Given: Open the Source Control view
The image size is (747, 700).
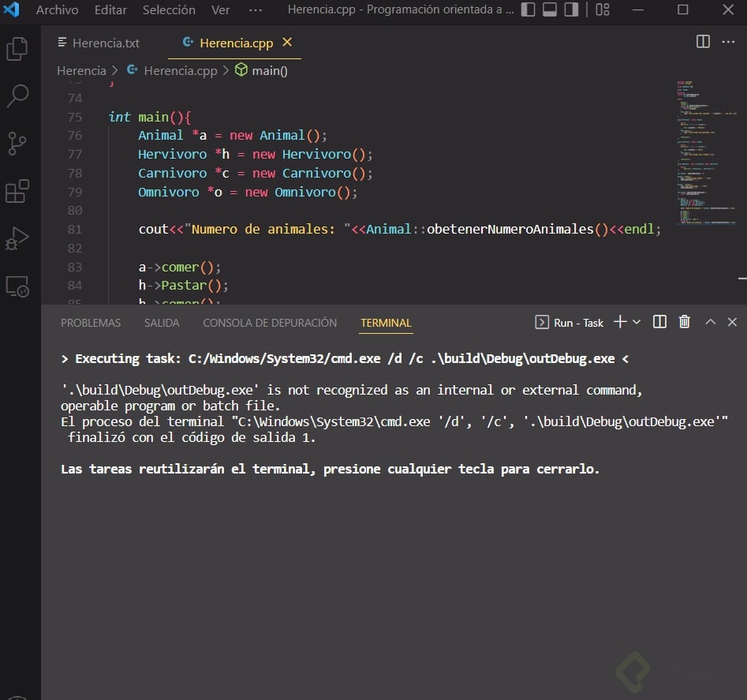Looking at the screenshot, I should 17,144.
